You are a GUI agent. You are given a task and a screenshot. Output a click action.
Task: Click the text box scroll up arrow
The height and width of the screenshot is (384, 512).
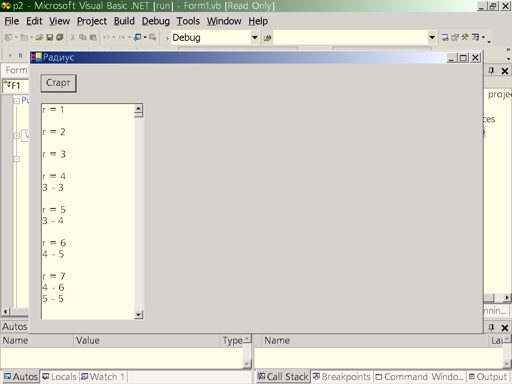click(138, 108)
